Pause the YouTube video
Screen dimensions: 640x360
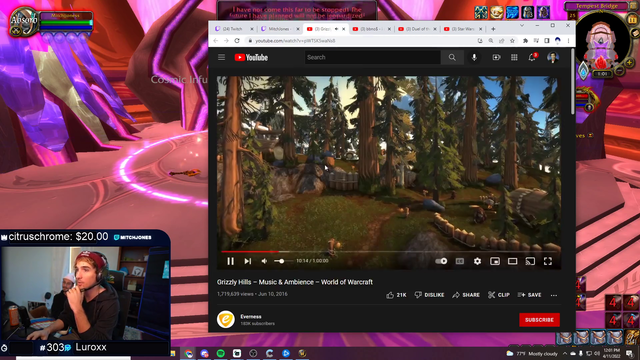pyautogui.click(x=231, y=261)
